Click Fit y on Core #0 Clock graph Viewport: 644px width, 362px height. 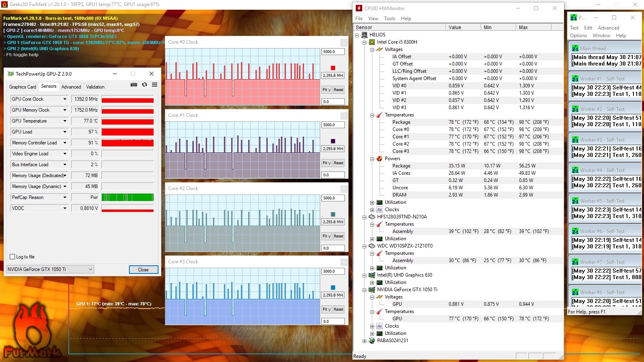[x=327, y=90]
